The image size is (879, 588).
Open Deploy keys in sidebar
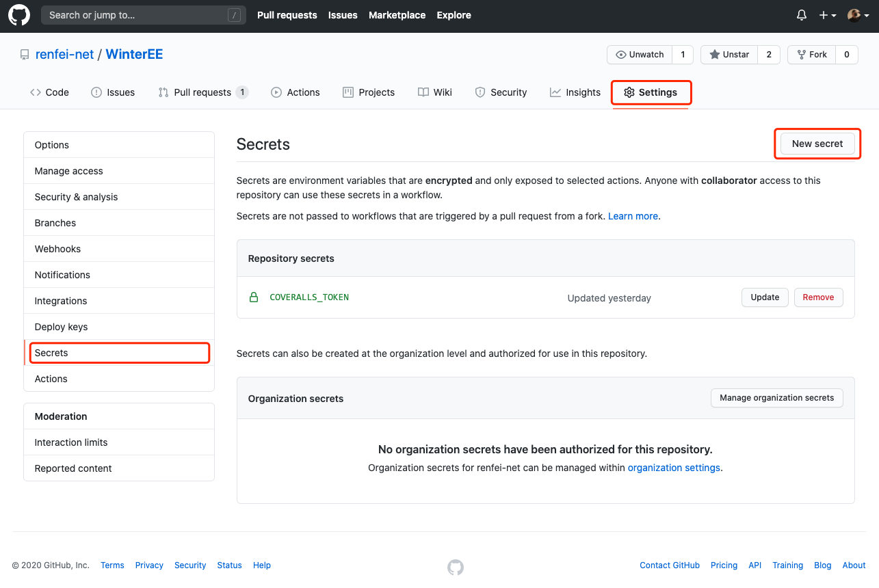point(119,327)
